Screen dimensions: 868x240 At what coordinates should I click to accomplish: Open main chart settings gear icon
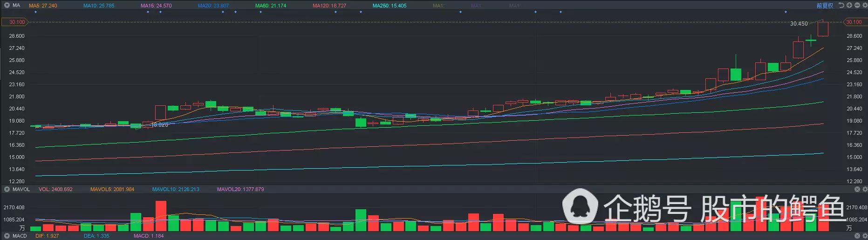(864, 6)
